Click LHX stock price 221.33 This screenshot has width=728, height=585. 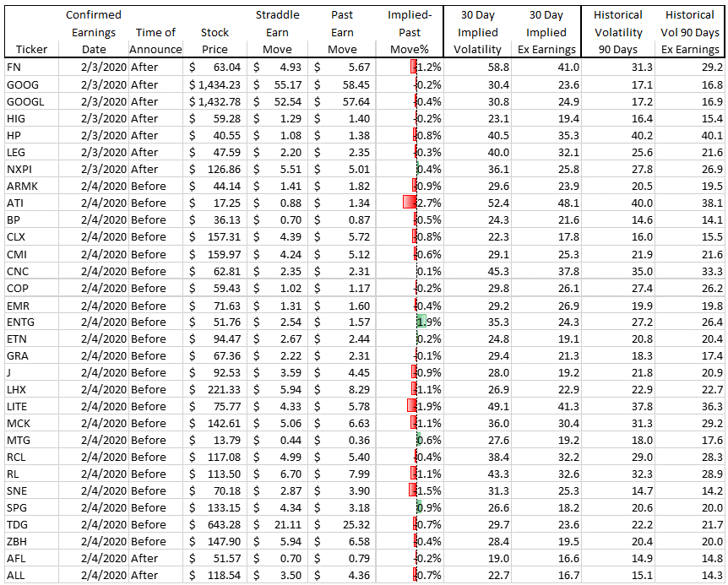215,389
